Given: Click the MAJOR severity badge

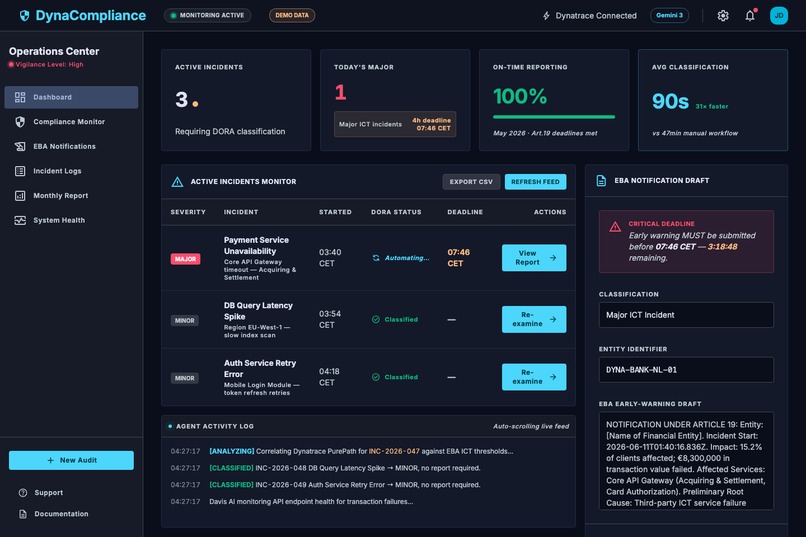Looking at the screenshot, I should (x=186, y=258).
